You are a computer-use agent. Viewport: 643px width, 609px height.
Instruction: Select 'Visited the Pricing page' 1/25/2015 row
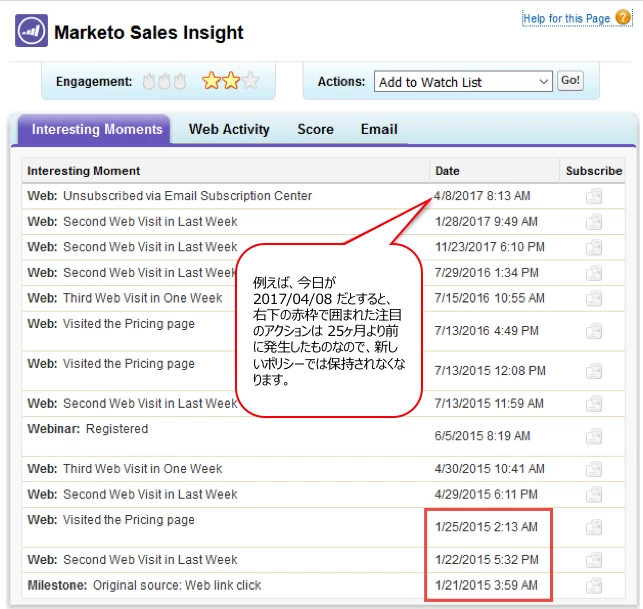click(x=128, y=520)
